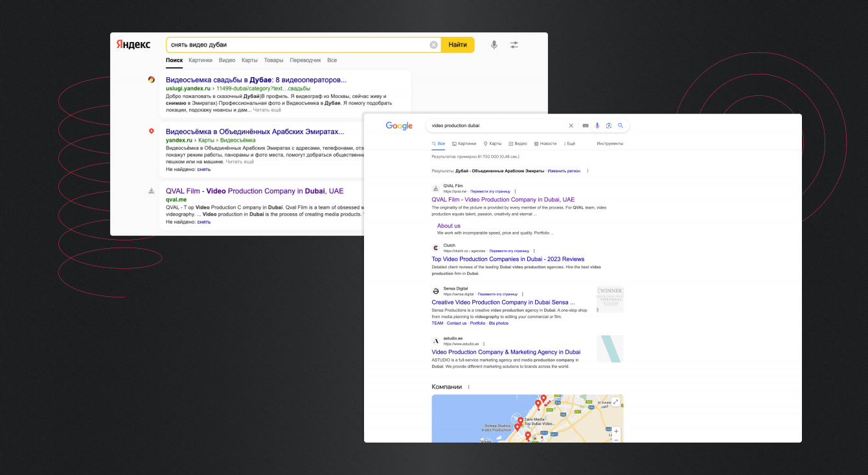Click the Sensa WINNER result thumbnail
The width and height of the screenshot is (868, 475).
click(x=610, y=299)
